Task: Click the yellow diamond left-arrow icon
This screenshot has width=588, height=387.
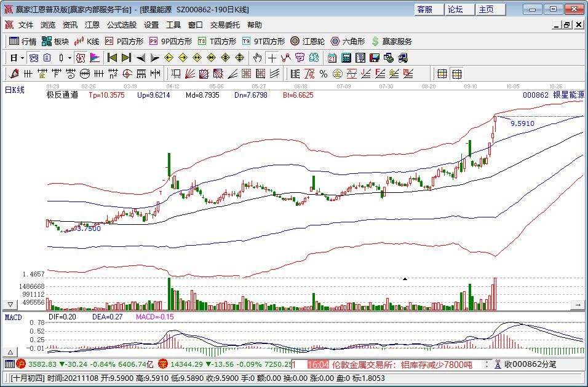Action: pyautogui.click(x=169, y=58)
